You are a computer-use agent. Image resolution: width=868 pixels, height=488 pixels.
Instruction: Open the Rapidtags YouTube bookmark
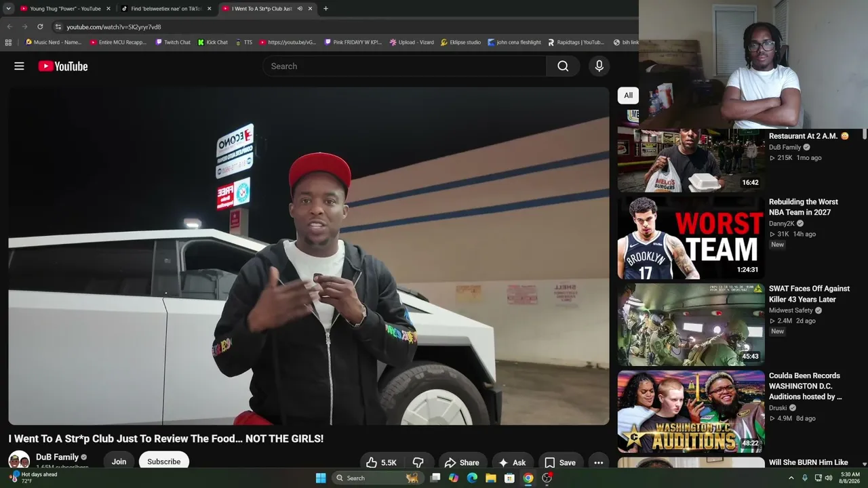click(576, 42)
